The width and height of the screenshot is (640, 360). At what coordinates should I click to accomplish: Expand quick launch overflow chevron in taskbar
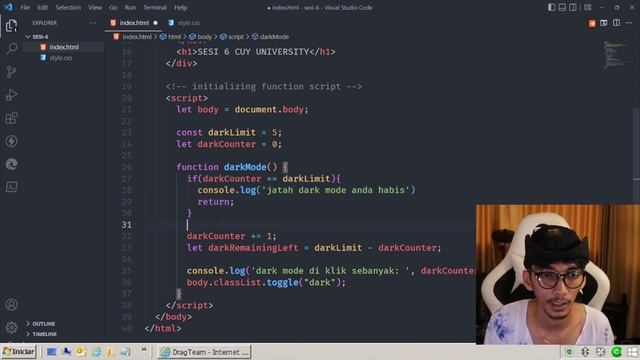144,350
